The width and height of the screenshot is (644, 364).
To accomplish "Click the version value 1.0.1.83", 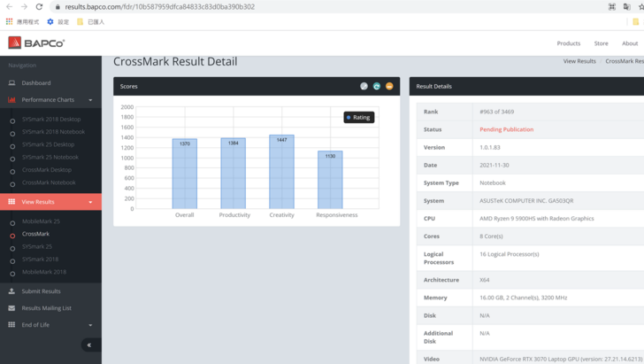I will click(489, 147).
